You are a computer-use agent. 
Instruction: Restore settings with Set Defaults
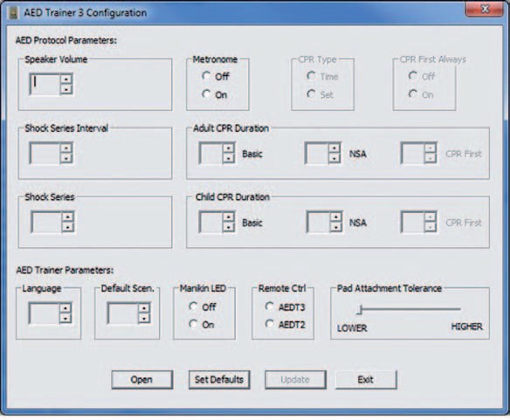219,380
